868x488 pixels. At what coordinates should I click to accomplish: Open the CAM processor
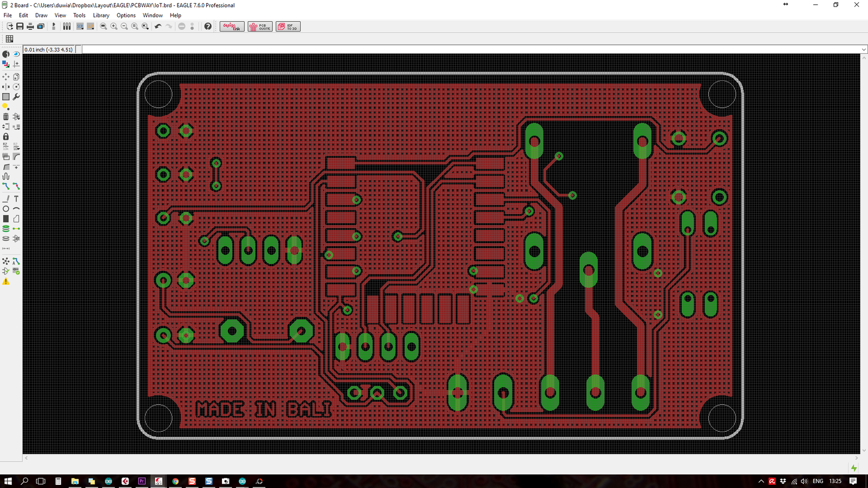(x=41, y=27)
